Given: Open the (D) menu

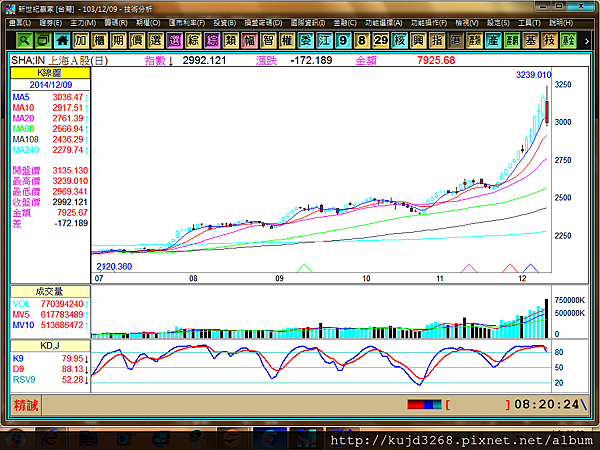Looking at the screenshot, I should (x=264, y=23).
